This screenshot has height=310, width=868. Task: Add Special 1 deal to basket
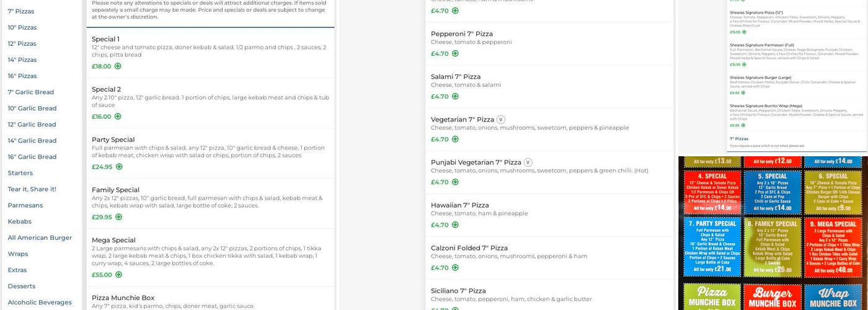pos(118,66)
